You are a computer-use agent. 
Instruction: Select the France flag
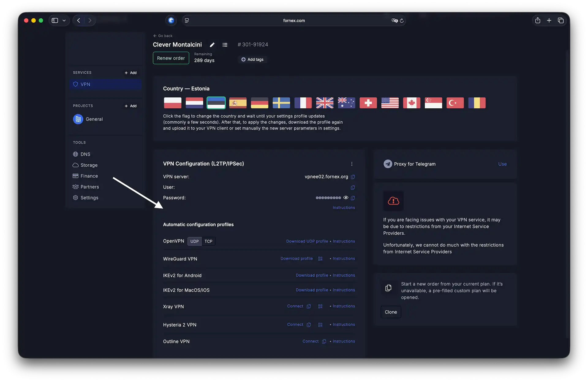(x=303, y=103)
